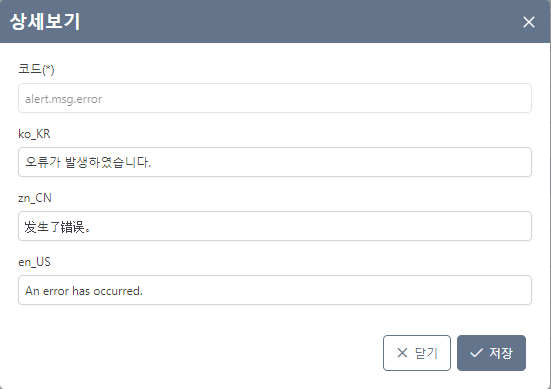
Task: Click the zn_CN field label
Action: (35, 198)
